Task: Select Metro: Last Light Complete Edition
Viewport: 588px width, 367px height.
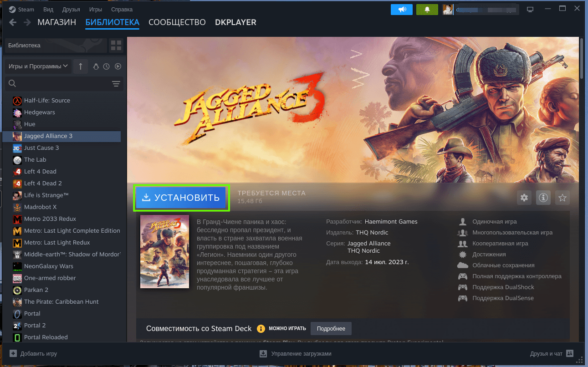Action: click(x=61, y=231)
